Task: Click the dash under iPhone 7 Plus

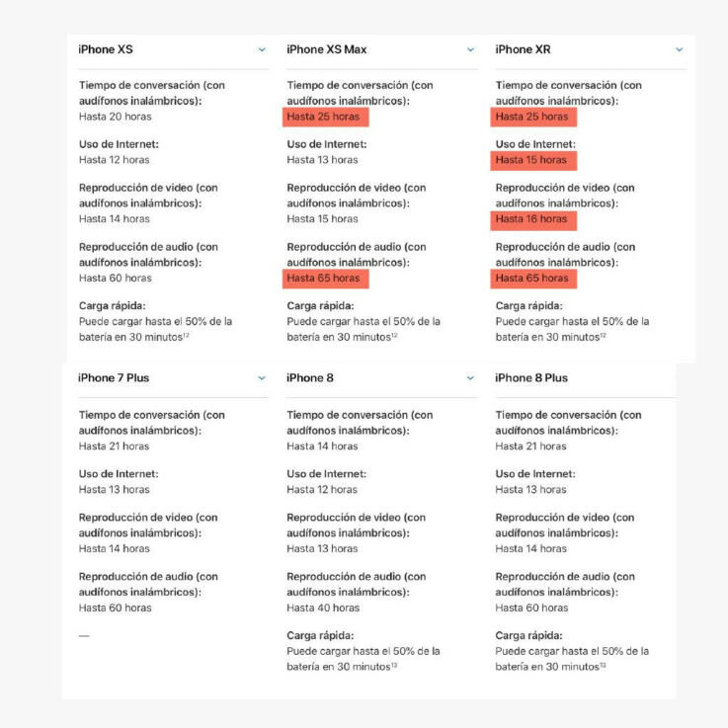Action: (x=84, y=636)
